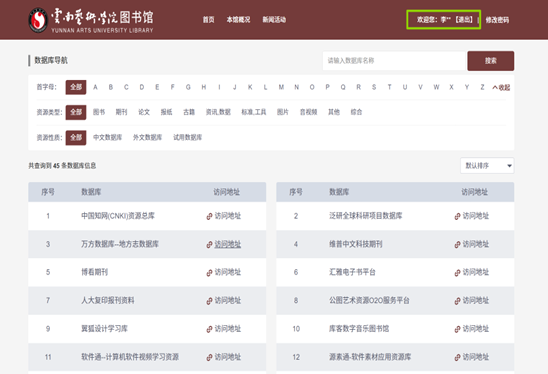
Task: Filter resource type 图片
Action: (x=283, y=112)
